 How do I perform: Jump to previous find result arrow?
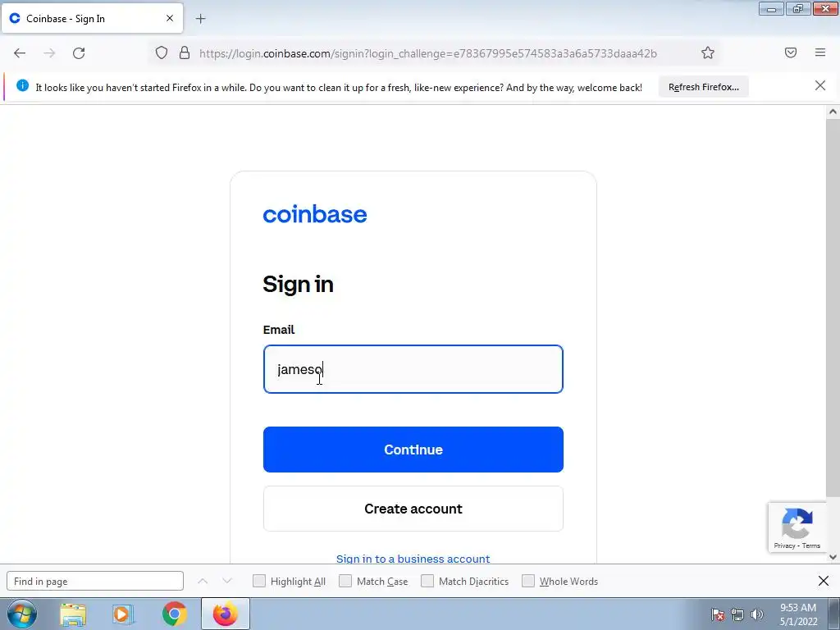(x=203, y=581)
